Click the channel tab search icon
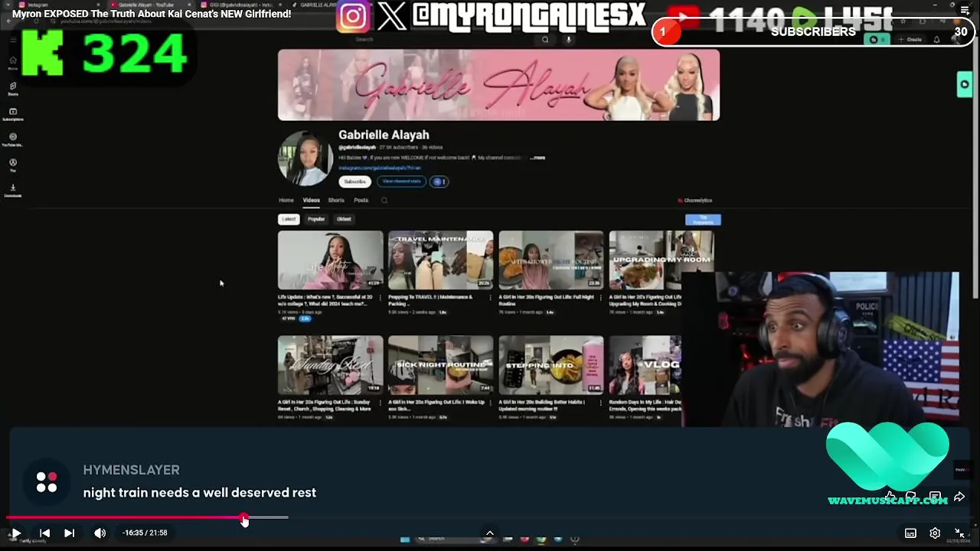The height and width of the screenshot is (551, 980). [384, 201]
